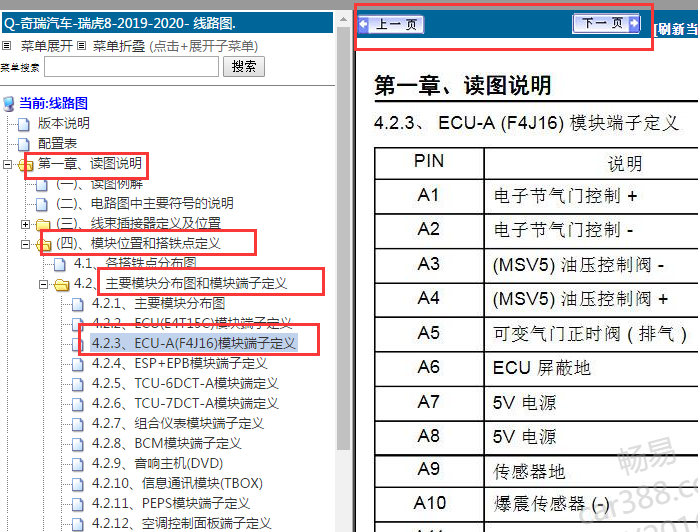Open 4.2.10、信息通讯模块(TBOX) item
Viewport: 698px width, 532px height.
177,483
